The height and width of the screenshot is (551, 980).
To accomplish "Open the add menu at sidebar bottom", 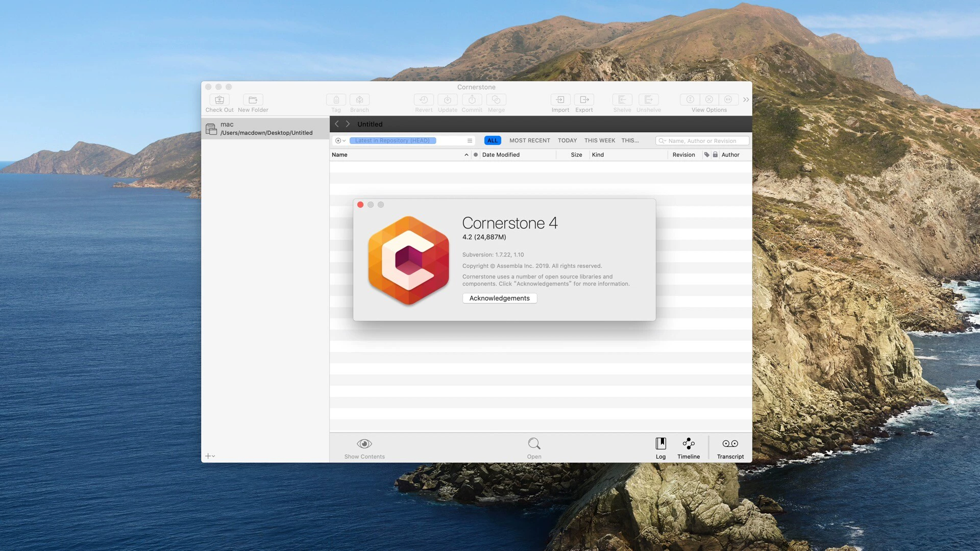I will [x=210, y=456].
